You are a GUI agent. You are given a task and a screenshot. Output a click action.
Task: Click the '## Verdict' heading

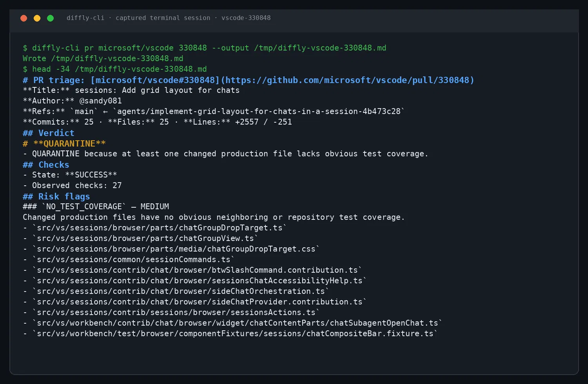point(49,133)
